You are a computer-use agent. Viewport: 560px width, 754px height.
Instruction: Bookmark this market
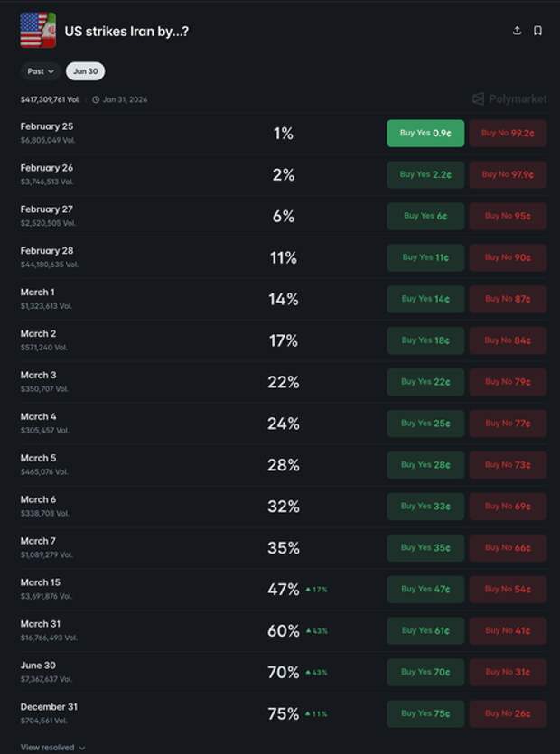coord(537,31)
